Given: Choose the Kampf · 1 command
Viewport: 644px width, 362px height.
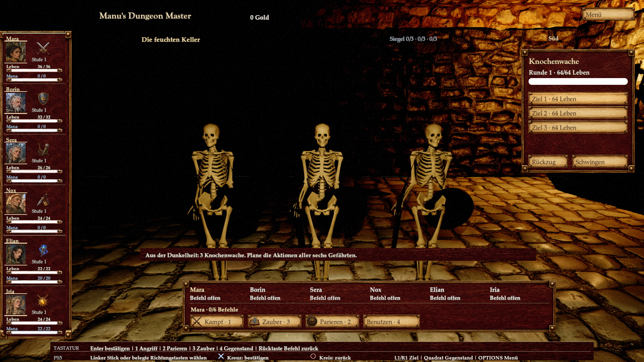Looking at the screenshot, I should point(217,321).
